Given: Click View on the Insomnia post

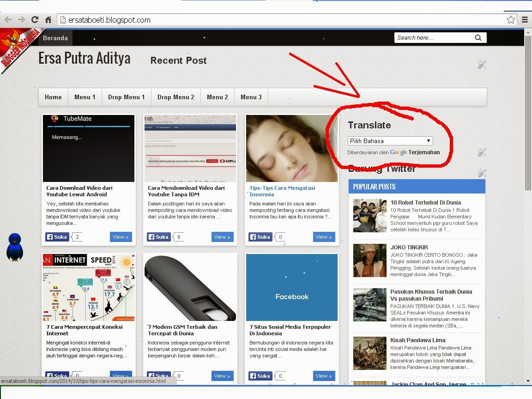Looking at the screenshot, I should 324,237.
